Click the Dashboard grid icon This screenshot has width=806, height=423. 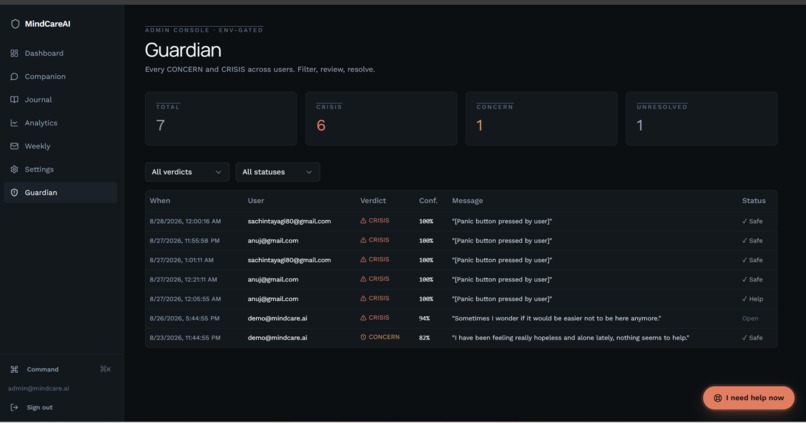tap(14, 53)
